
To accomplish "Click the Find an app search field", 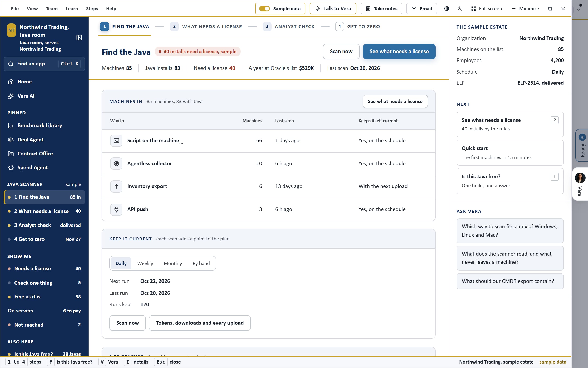I will [x=44, y=64].
